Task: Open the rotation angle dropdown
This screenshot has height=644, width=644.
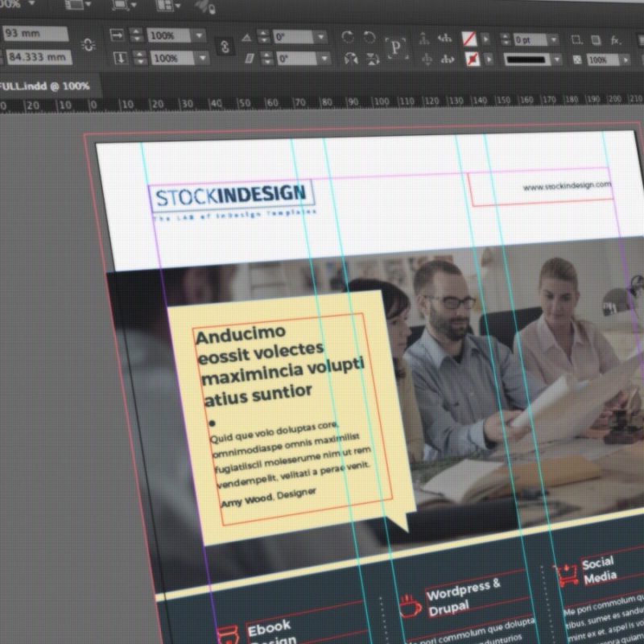Action: click(320, 37)
